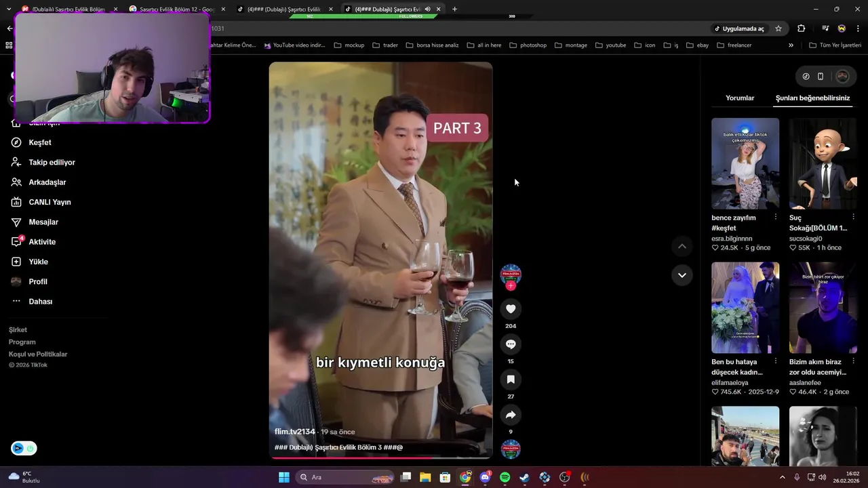Open options for Ben bu hataya video
Image resolution: width=868 pixels, height=488 pixels.
[x=775, y=361]
